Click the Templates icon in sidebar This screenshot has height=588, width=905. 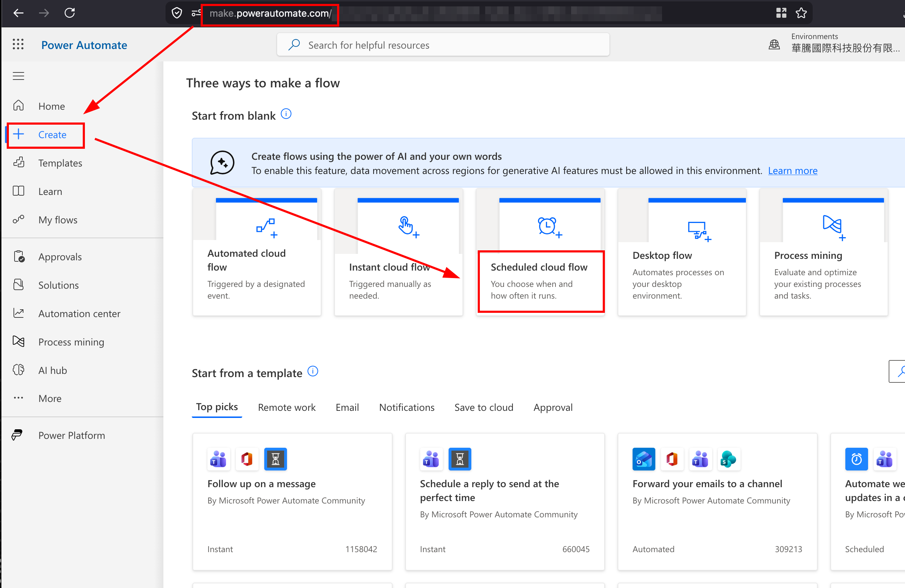pos(18,163)
